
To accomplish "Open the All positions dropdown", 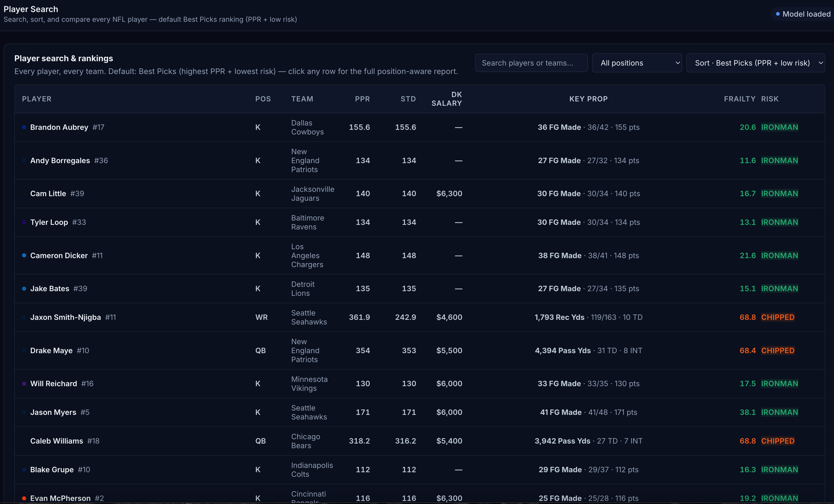I will [637, 63].
